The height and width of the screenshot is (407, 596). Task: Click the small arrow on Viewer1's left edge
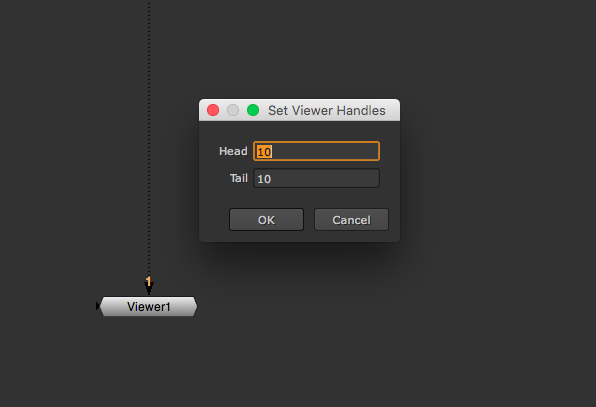[x=98, y=306]
